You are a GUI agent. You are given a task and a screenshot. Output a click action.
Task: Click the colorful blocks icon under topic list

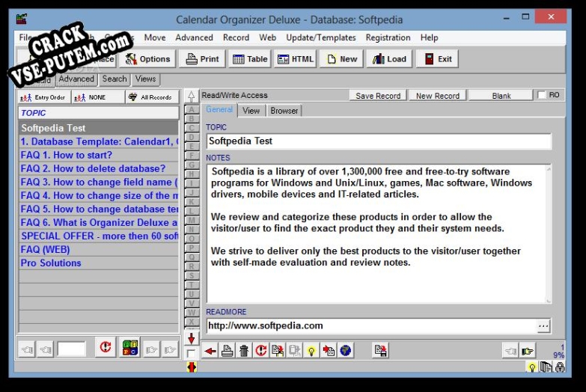tap(130, 348)
